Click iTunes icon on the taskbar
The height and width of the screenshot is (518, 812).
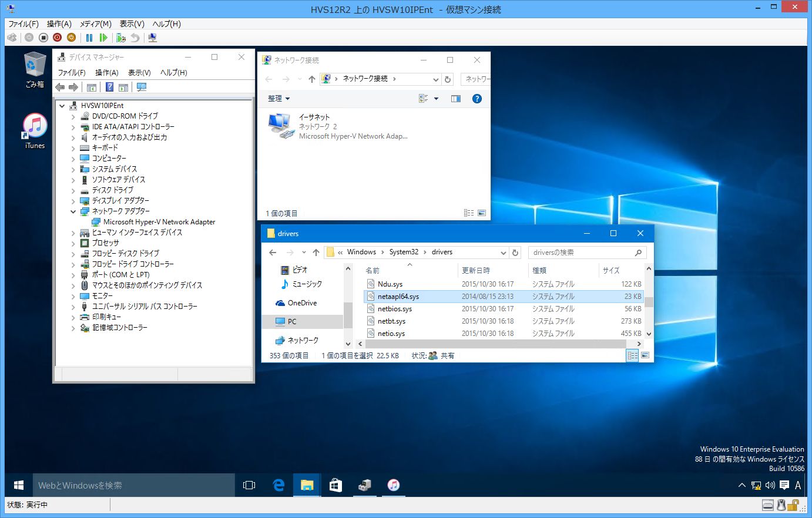(x=393, y=485)
